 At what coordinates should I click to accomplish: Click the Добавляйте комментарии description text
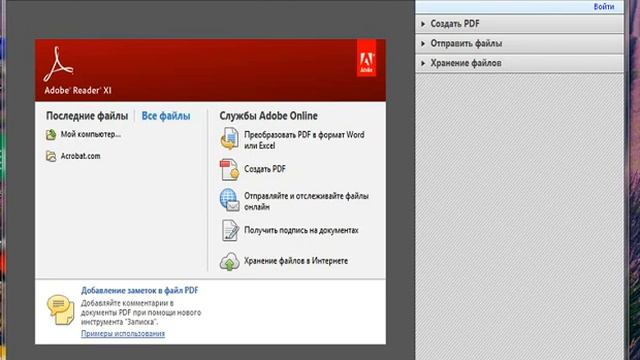[141, 313]
